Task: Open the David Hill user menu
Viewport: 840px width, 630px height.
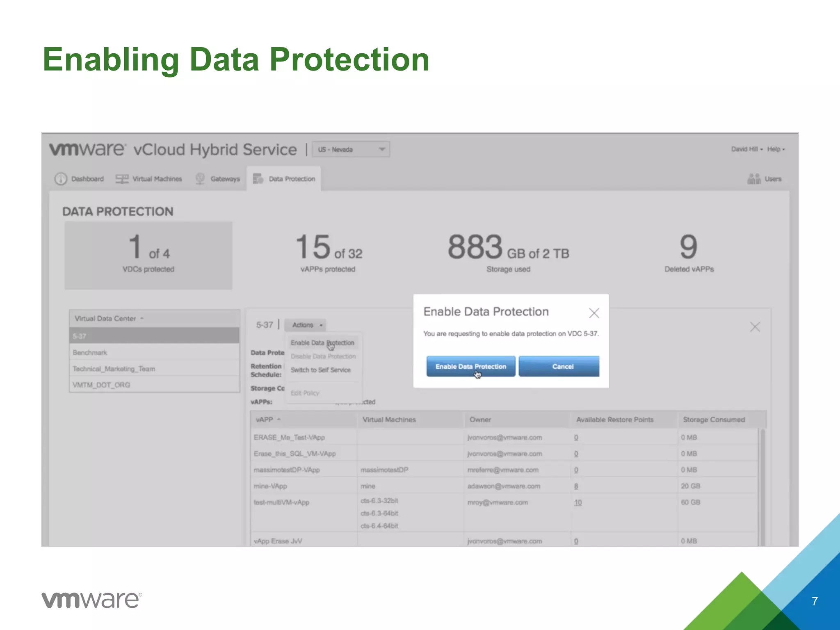Action: (x=747, y=149)
